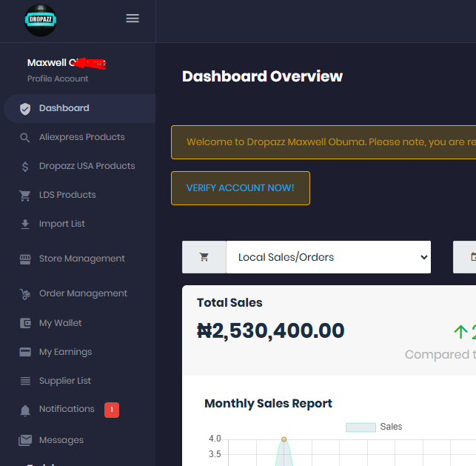Viewport: 476px width, 466px height.
Task: Click the Import List download icon
Action: [x=25, y=224]
